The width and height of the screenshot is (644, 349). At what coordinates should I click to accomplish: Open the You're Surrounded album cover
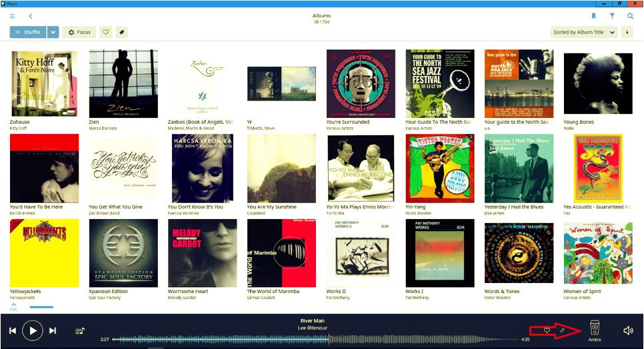coord(361,84)
